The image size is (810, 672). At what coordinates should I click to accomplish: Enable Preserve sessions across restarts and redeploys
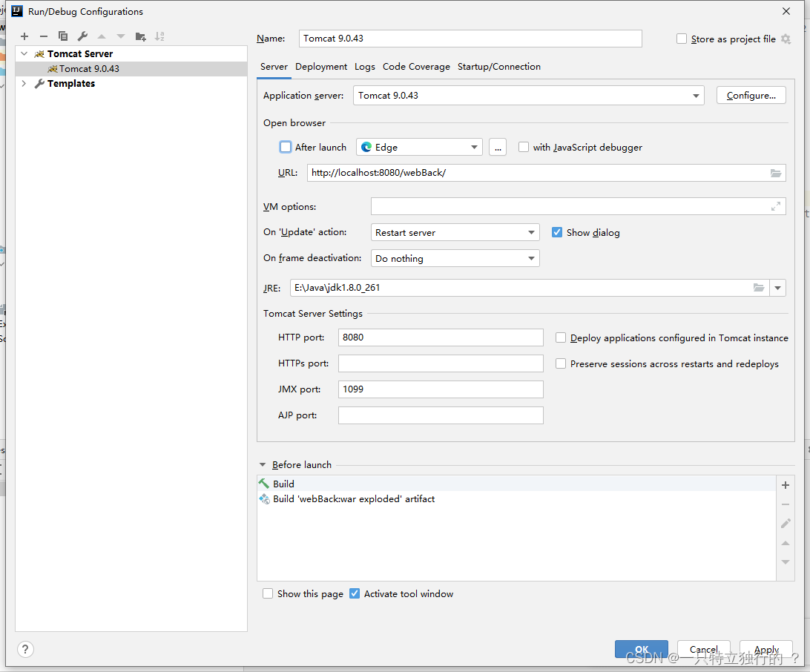click(561, 363)
